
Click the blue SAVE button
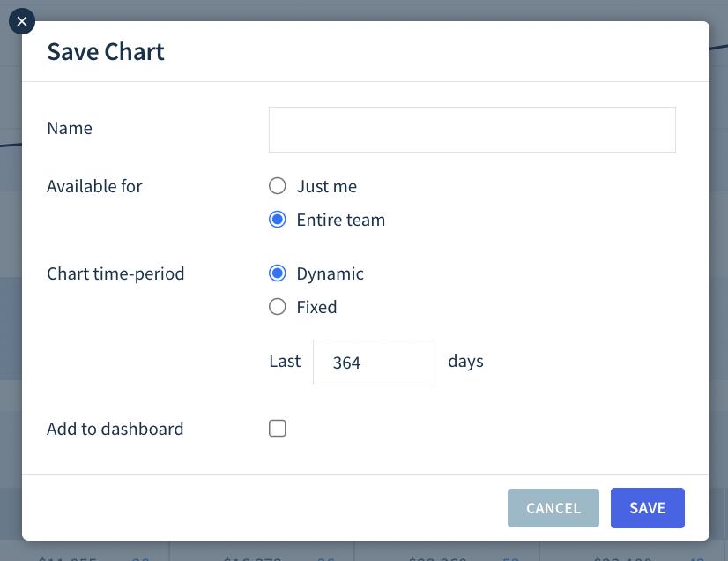click(647, 508)
